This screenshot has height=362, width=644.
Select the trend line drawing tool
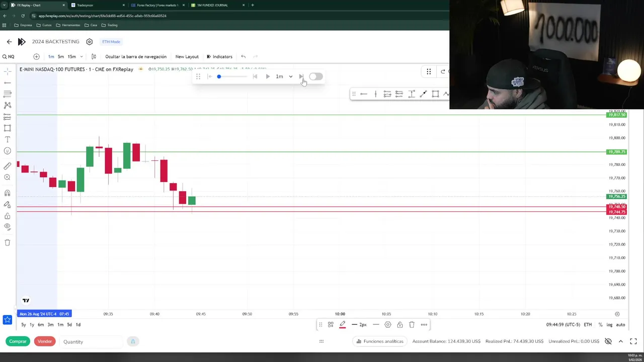tap(7, 82)
